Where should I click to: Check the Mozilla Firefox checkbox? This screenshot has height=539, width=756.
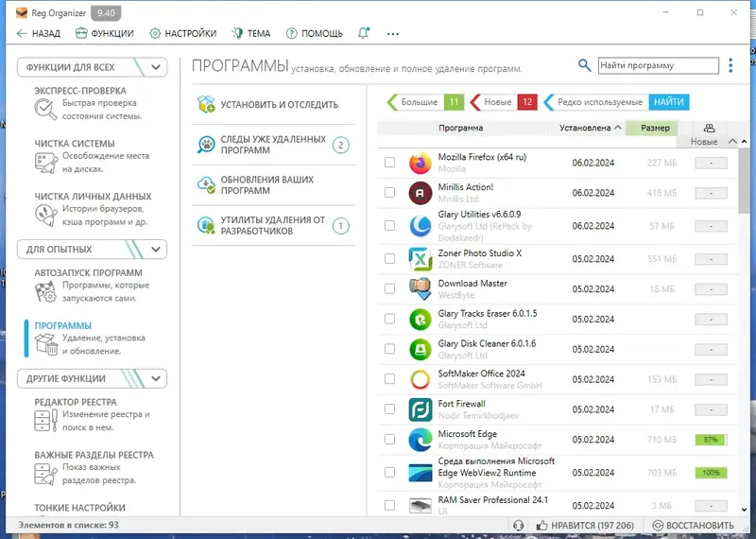[389, 163]
